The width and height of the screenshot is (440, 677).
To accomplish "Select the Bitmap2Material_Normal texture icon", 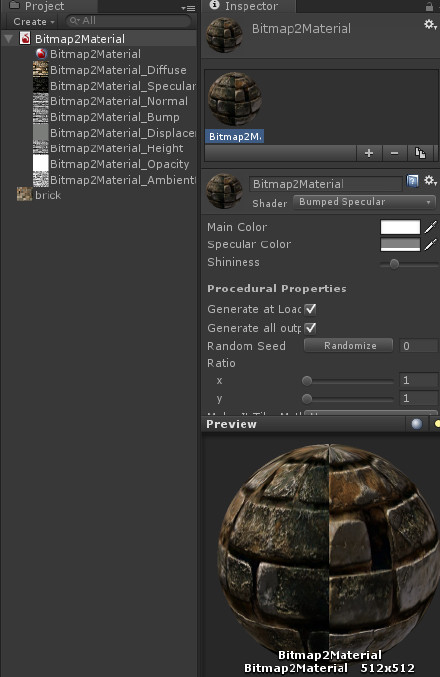I will tap(41, 101).
